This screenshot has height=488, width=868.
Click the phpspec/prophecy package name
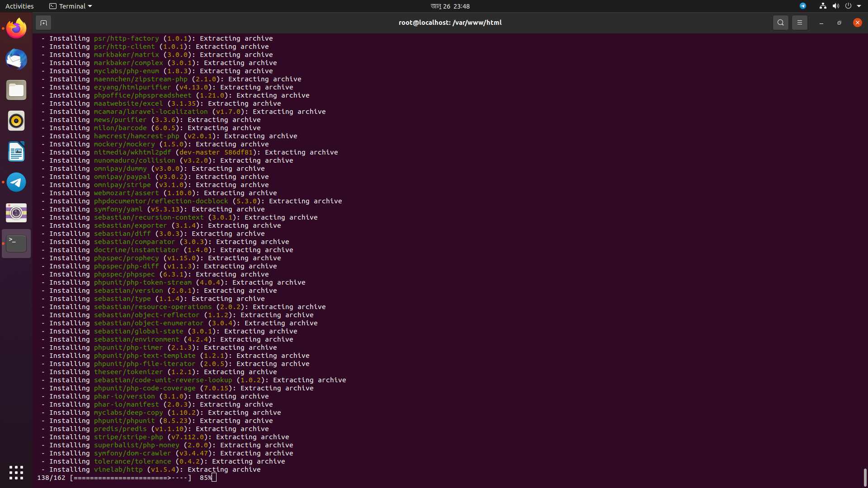(127, 258)
